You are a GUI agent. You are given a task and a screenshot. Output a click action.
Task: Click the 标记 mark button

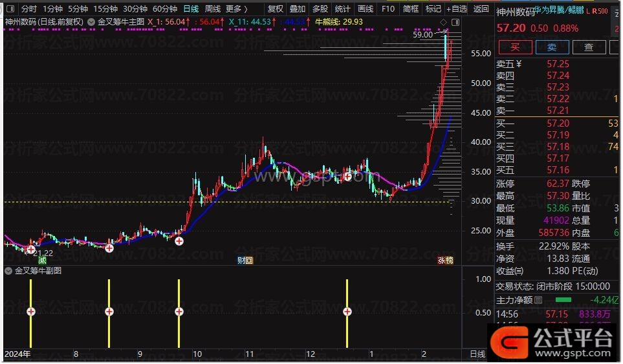[433, 9]
